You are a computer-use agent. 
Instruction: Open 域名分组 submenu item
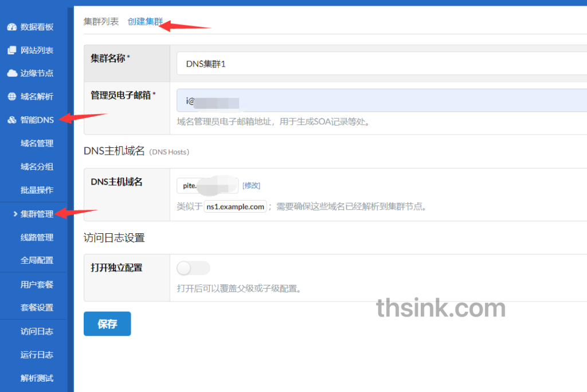(37, 167)
